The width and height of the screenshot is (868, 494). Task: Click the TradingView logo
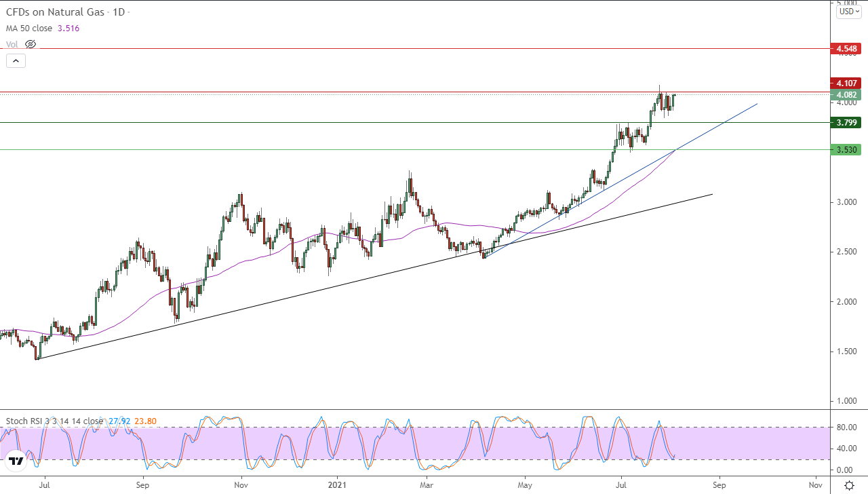[16, 461]
